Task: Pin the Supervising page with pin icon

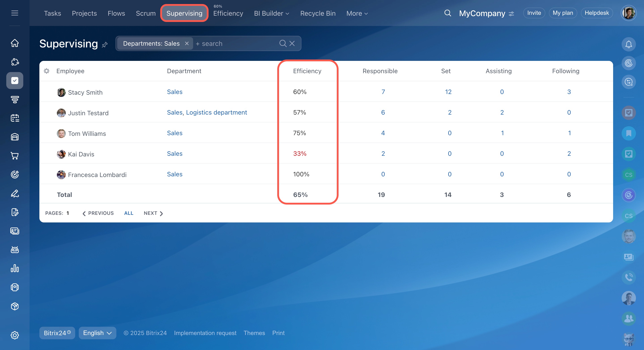Action: 105,45
